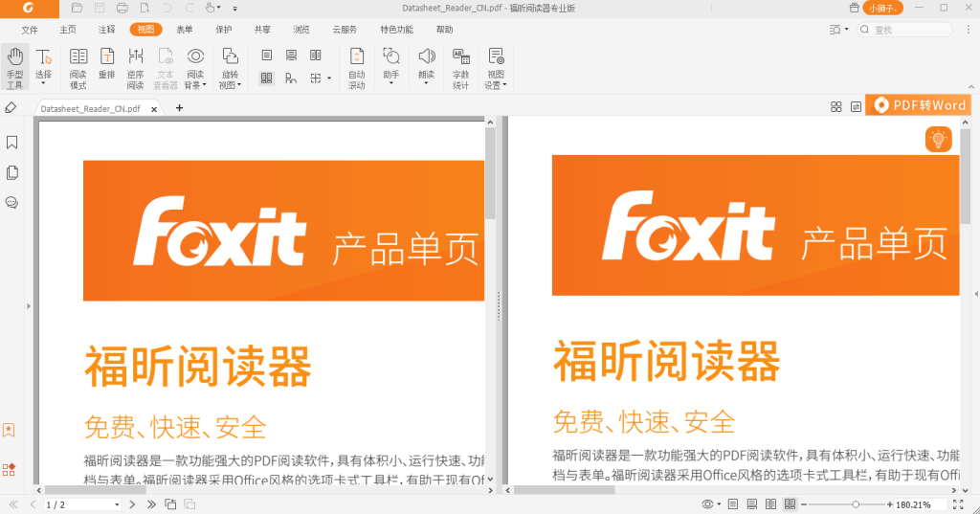This screenshot has height=514, width=980.
Task: Click the Print icon in quick access bar
Action: click(122, 8)
